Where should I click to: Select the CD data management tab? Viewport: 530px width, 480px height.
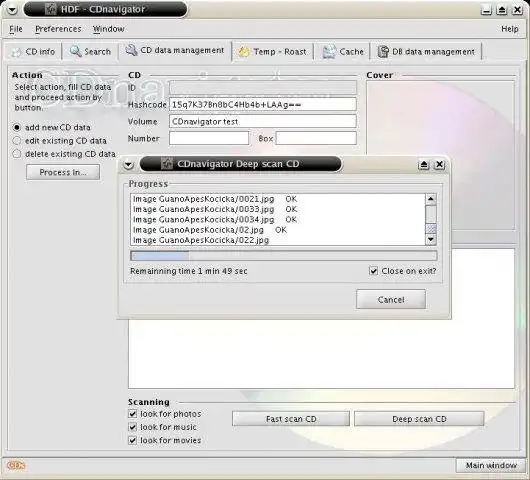[175, 50]
